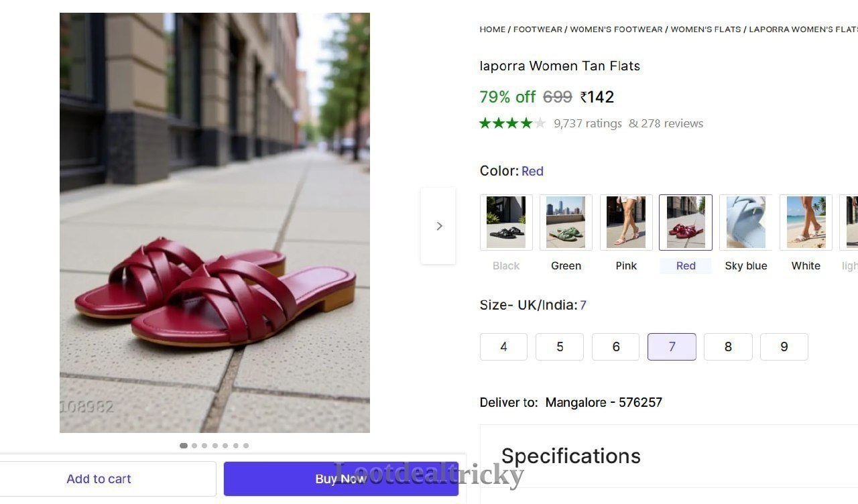858x504 pixels.
Task: Click the product title laporra Women Tan Flats
Action: point(560,66)
